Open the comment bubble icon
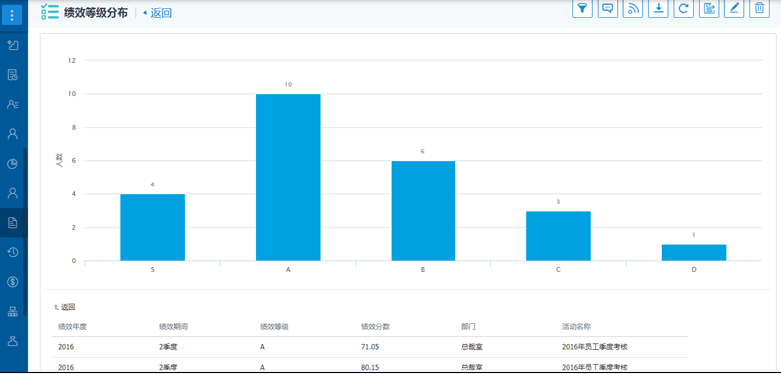This screenshot has height=374, width=781. coord(608,8)
